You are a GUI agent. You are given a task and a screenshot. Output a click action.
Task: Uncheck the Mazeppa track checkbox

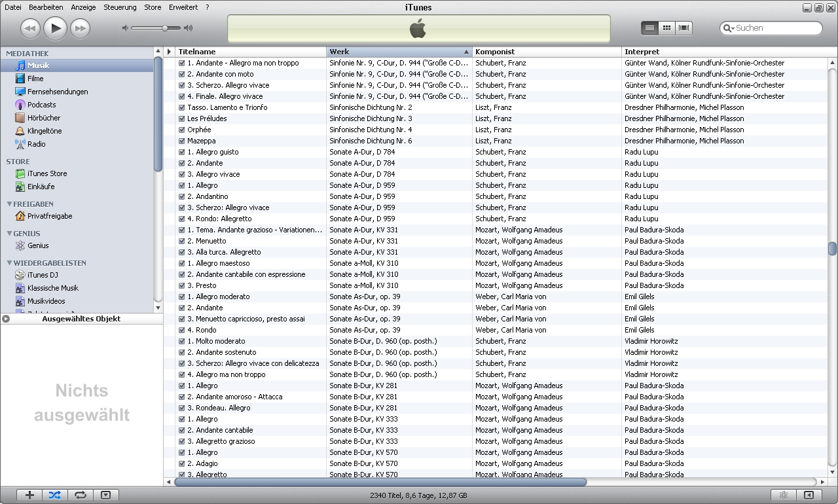coord(182,141)
